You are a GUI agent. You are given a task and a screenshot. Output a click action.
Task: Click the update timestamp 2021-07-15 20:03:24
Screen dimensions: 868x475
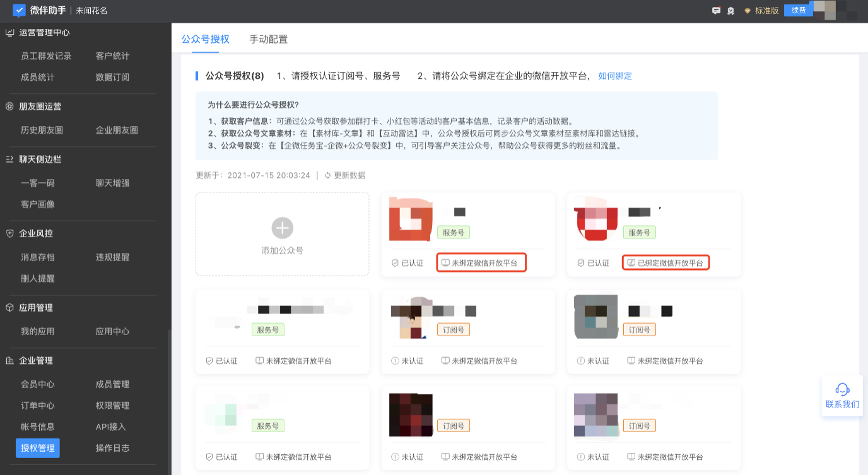(269, 175)
